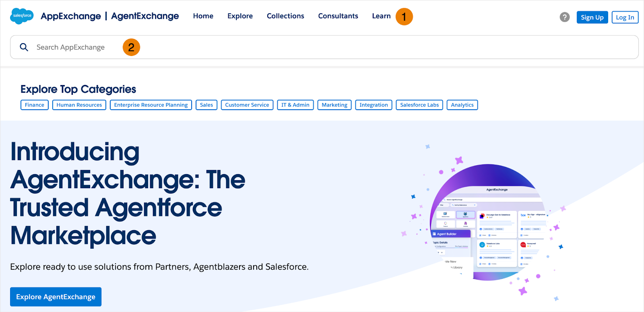The height and width of the screenshot is (312, 644).
Task: Select the Human Resources category
Action: [x=79, y=105]
